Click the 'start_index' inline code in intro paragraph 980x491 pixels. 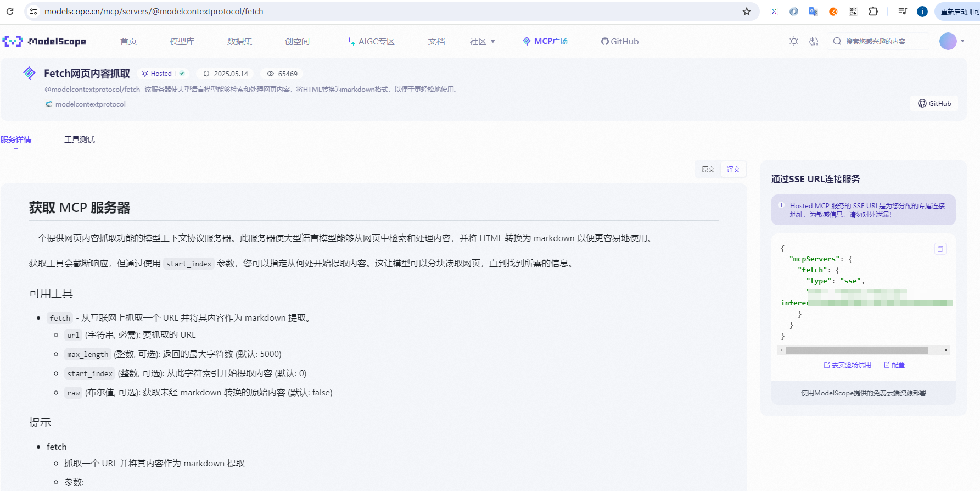[x=189, y=264]
